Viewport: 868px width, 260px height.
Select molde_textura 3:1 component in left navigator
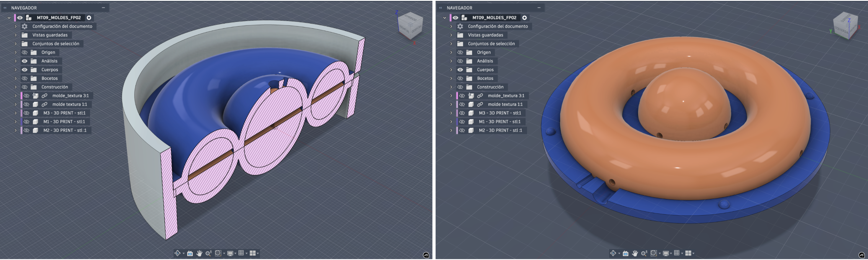tap(70, 96)
